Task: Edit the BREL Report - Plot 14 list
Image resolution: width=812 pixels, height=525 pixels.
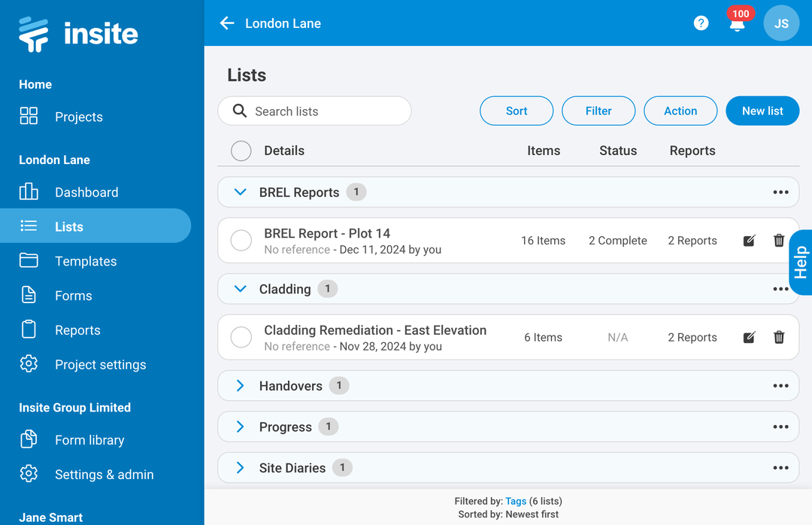Action: pos(749,240)
